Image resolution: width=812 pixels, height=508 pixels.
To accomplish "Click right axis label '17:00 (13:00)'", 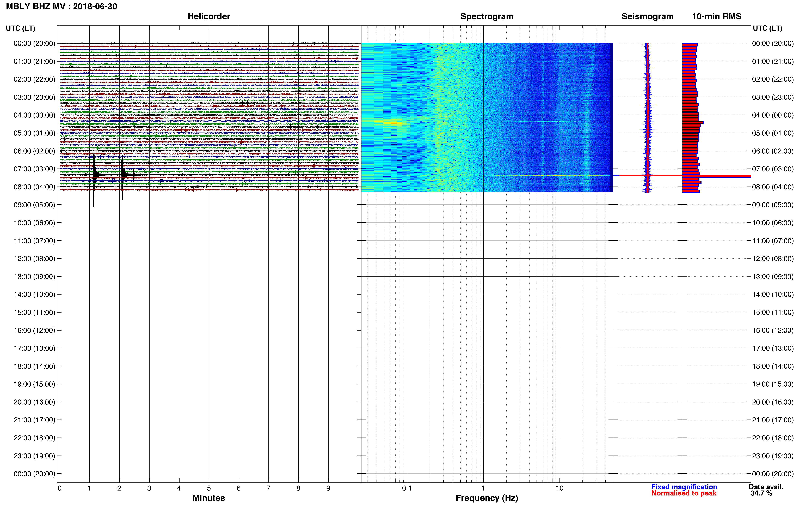I will click(x=773, y=348).
